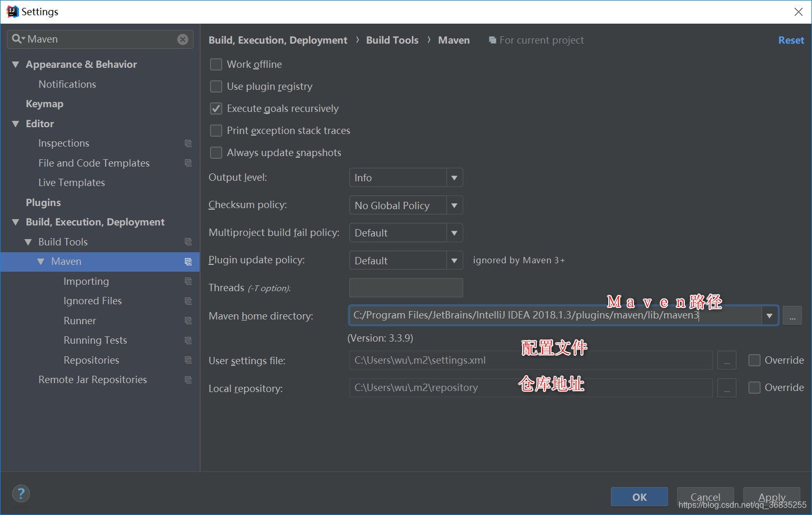
Task: Open the help question mark button
Action: [x=21, y=493]
